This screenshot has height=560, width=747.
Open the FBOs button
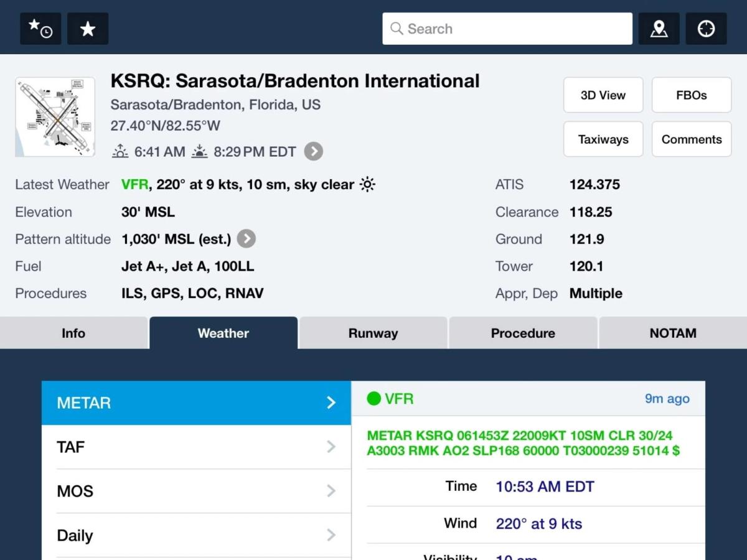pyautogui.click(x=691, y=95)
